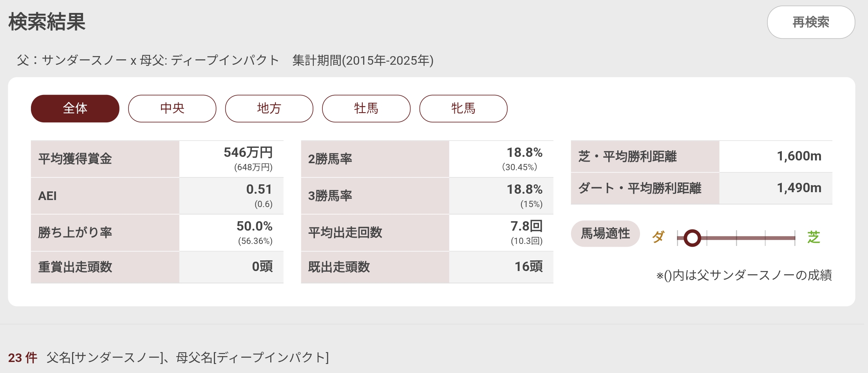The height and width of the screenshot is (373, 868).
Task: Filter results by 牡馬
Action: click(366, 108)
